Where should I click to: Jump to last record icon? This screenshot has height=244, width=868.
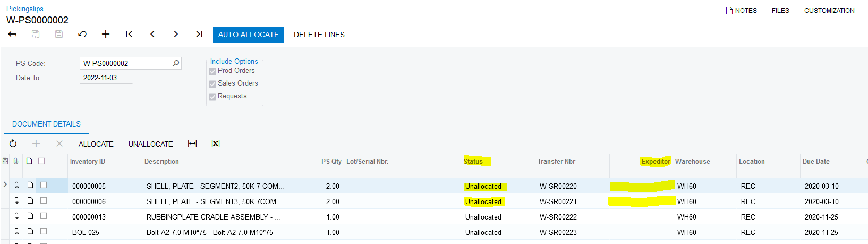click(199, 34)
